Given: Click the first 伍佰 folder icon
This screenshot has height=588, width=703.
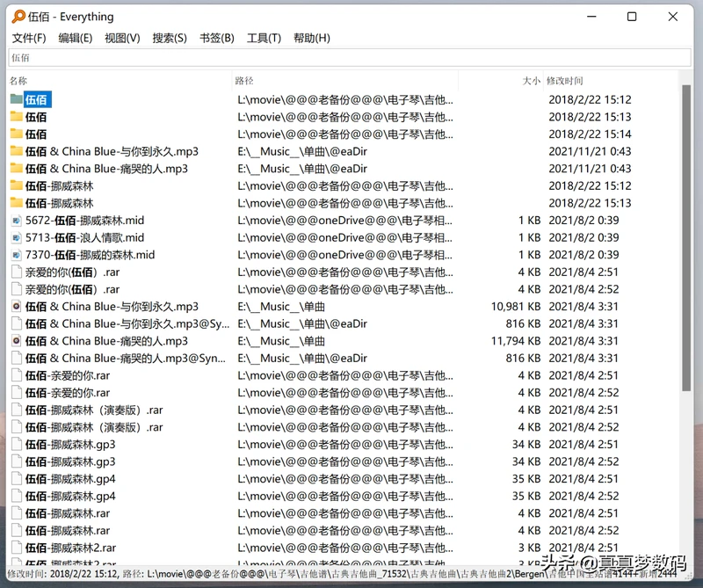Looking at the screenshot, I should click(x=16, y=99).
